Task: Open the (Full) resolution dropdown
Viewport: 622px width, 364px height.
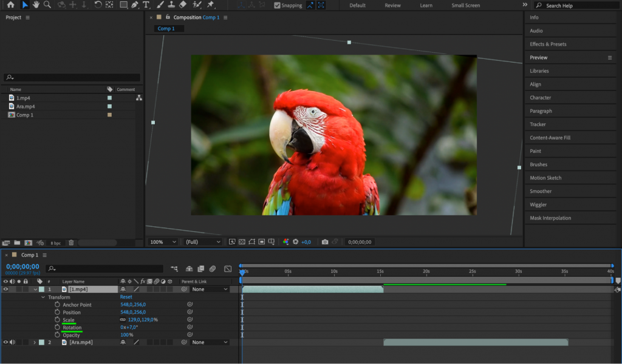Action: point(203,241)
